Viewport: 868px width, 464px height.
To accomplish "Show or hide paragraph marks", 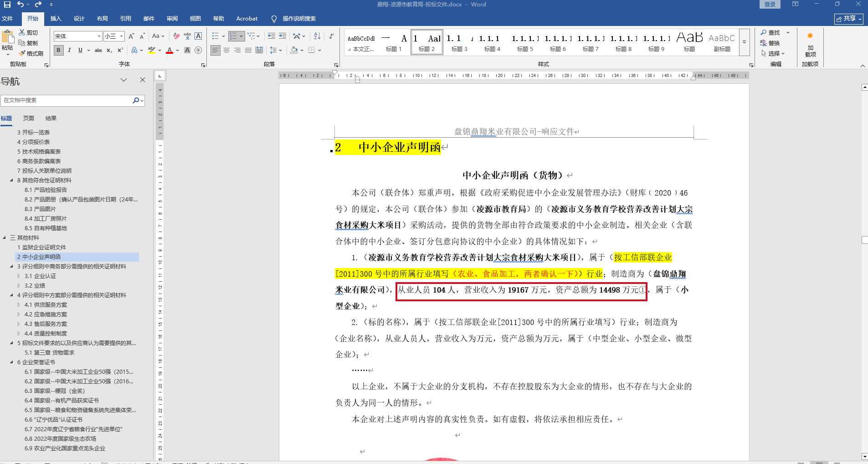I will (331, 36).
